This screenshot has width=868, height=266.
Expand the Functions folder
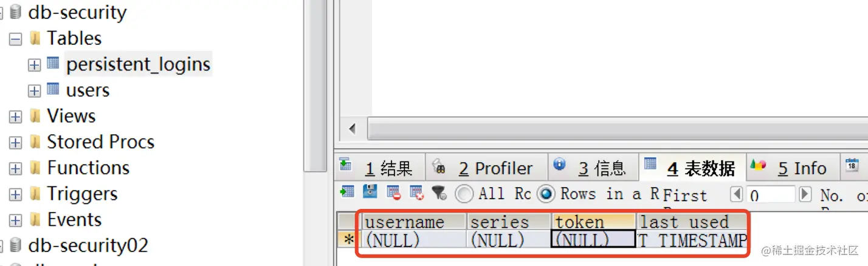(x=16, y=169)
